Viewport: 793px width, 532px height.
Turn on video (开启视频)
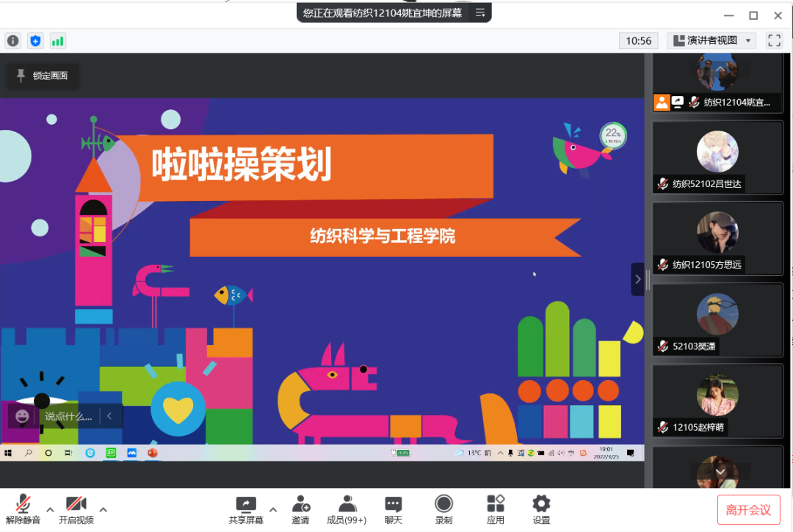pyautogui.click(x=76, y=509)
